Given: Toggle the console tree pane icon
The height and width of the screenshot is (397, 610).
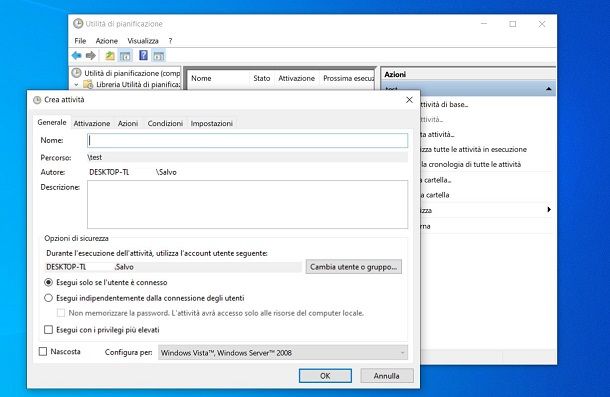Looking at the screenshot, I should tap(125, 56).
